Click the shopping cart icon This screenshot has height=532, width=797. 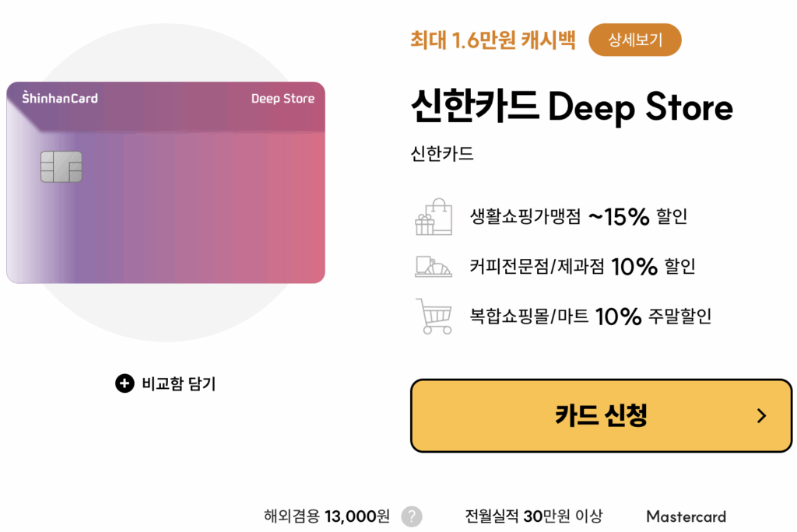tap(434, 316)
